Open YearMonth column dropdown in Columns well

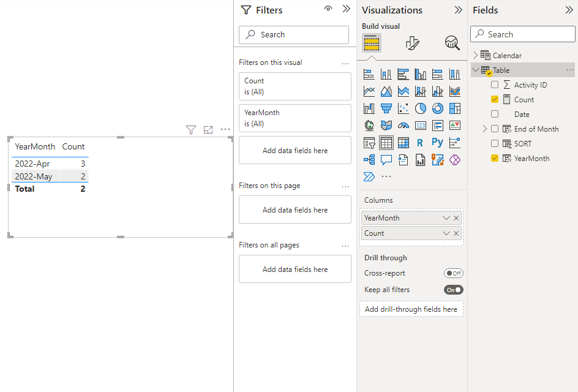[x=446, y=218]
